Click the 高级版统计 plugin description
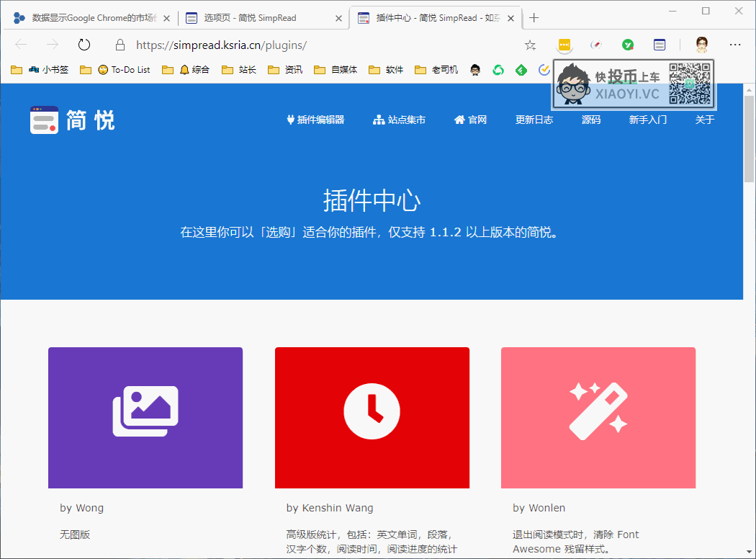The height and width of the screenshot is (559, 756). click(x=372, y=542)
